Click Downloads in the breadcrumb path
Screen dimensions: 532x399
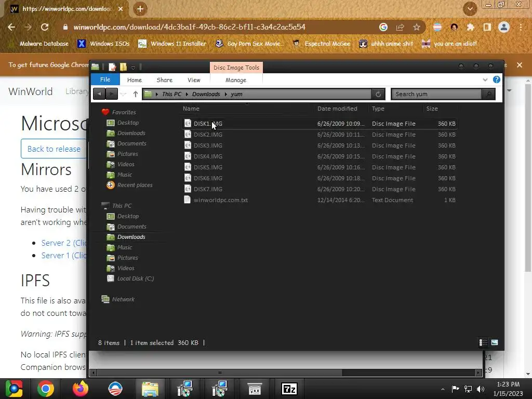(x=206, y=94)
